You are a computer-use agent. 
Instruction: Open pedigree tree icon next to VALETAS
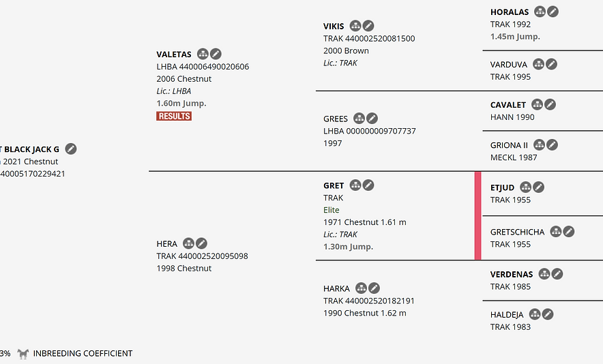pyautogui.click(x=203, y=54)
